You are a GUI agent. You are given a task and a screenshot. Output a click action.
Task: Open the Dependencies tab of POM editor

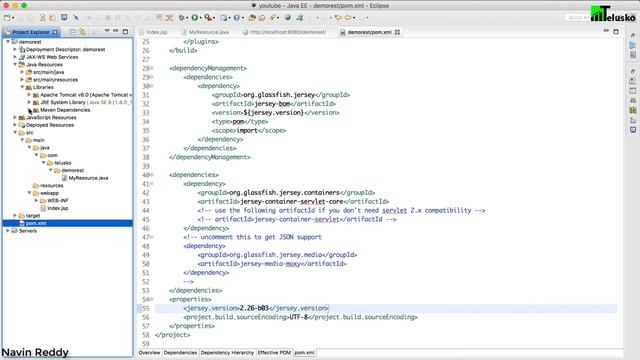tap(180, 352)
